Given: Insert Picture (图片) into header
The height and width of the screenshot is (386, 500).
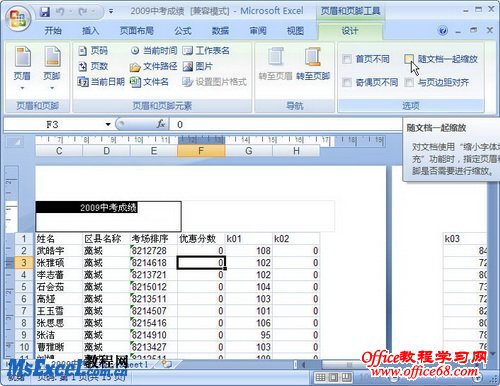Looking at the screenshot, I should tap(198, 66).
